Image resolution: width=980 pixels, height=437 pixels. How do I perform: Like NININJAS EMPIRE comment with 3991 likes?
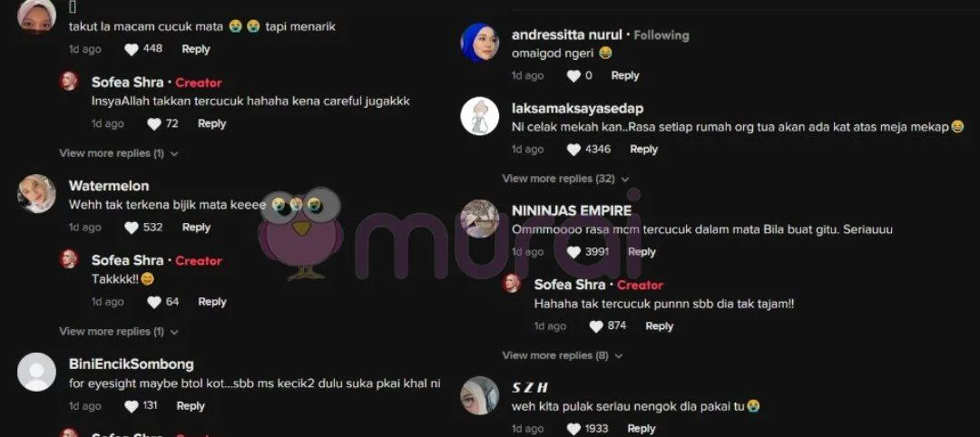[x=573, y=252]
